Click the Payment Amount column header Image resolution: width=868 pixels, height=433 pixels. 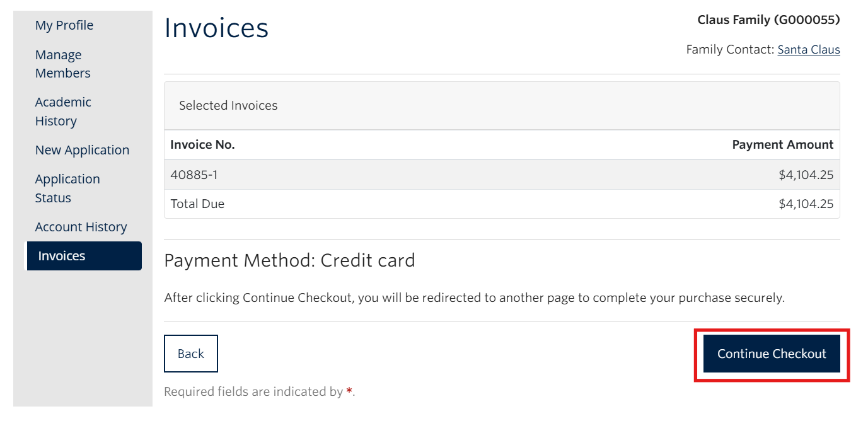(x=782, y=144)
